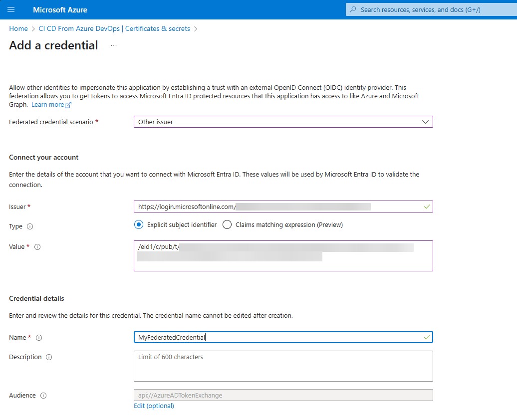Go to CI CD From Azure DevOps breadcrumb
The height and width of the screenshot is (420, 517).
(x=114, y=28)
